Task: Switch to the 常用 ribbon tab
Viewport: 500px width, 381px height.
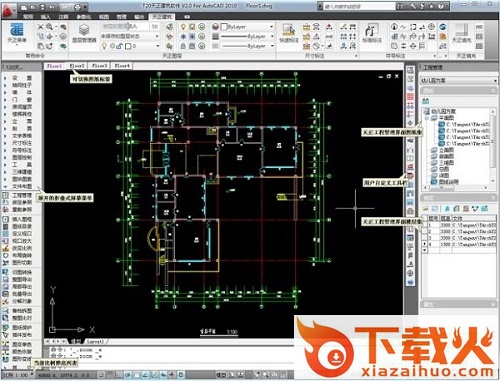Action: [28, 16]
